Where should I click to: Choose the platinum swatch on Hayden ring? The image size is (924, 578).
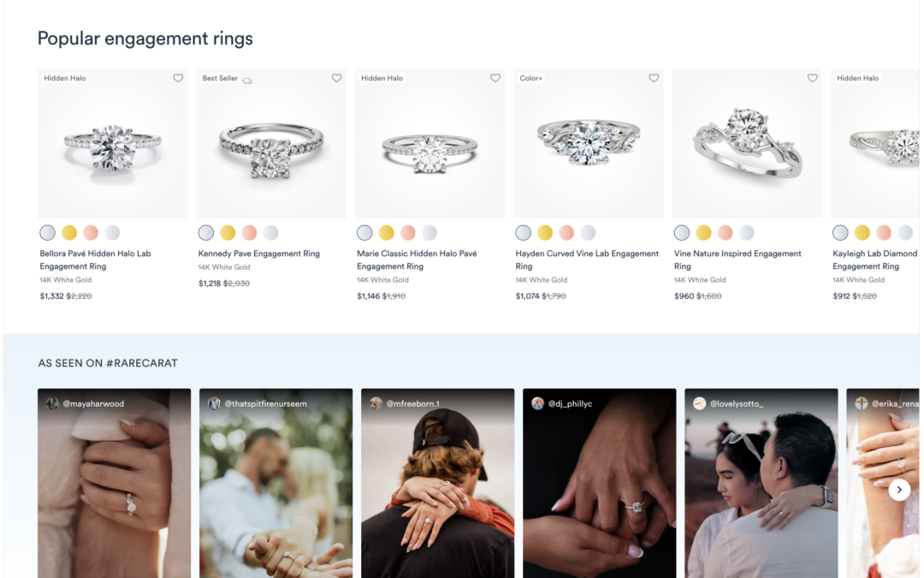point(523,231)
